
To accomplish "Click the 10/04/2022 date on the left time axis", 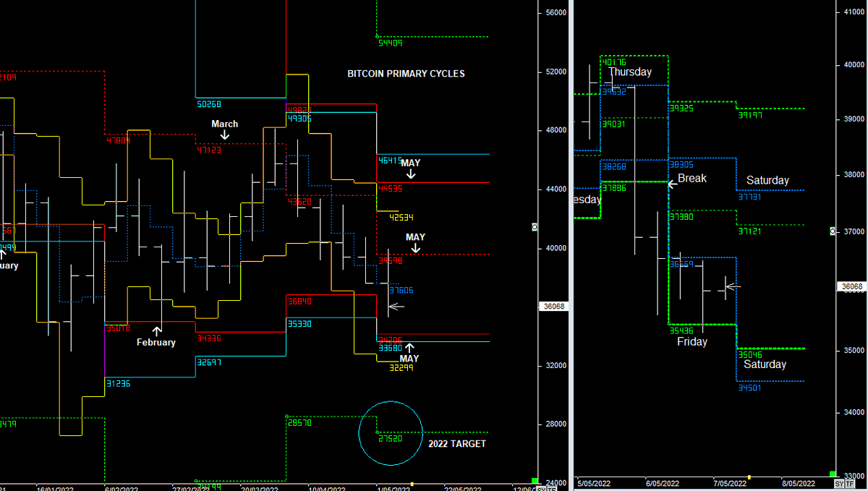I will pos(325,488).
